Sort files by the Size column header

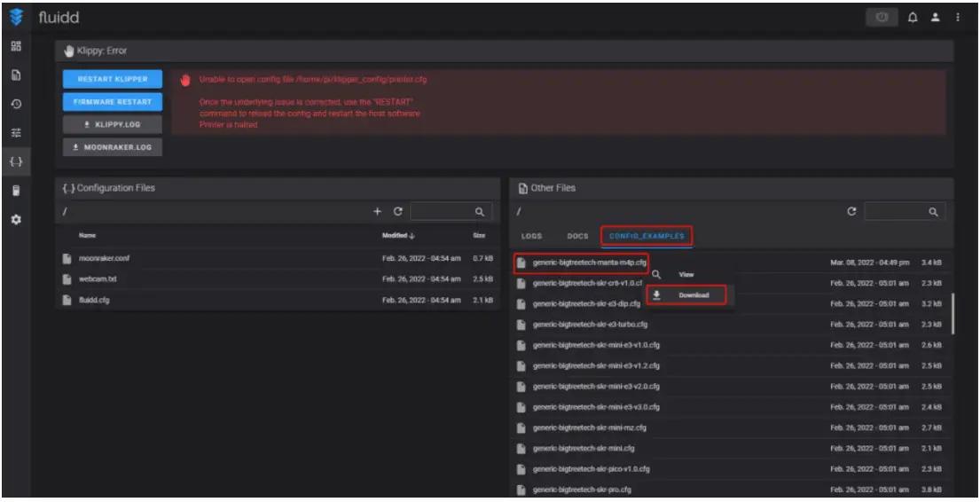click(x=480, y=236)
